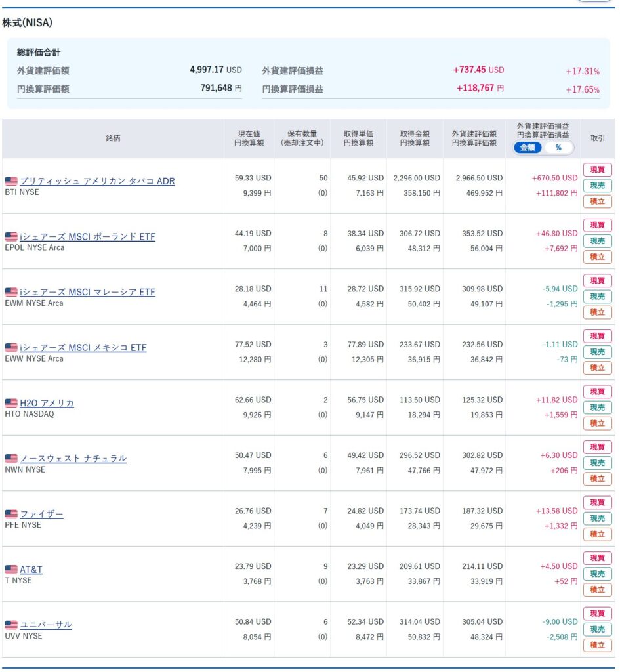This screenshot has width=620, height=672.
Task: Open AT&T stock link
Action: [x=31, y=569]
